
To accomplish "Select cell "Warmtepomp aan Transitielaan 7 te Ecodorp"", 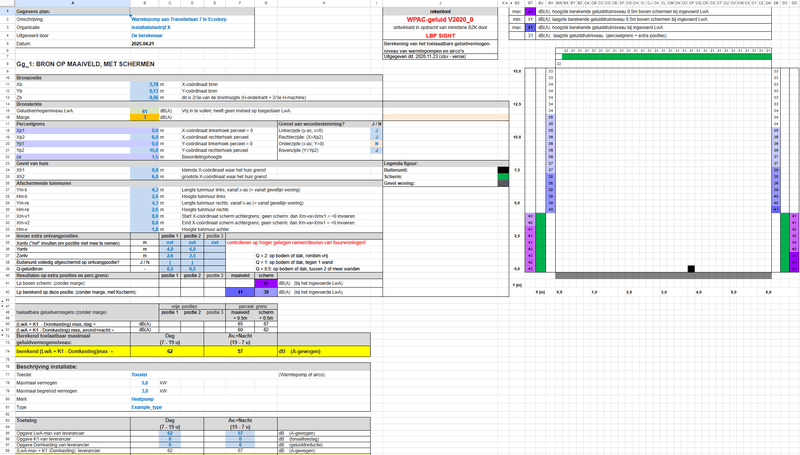I will point(179,19).
